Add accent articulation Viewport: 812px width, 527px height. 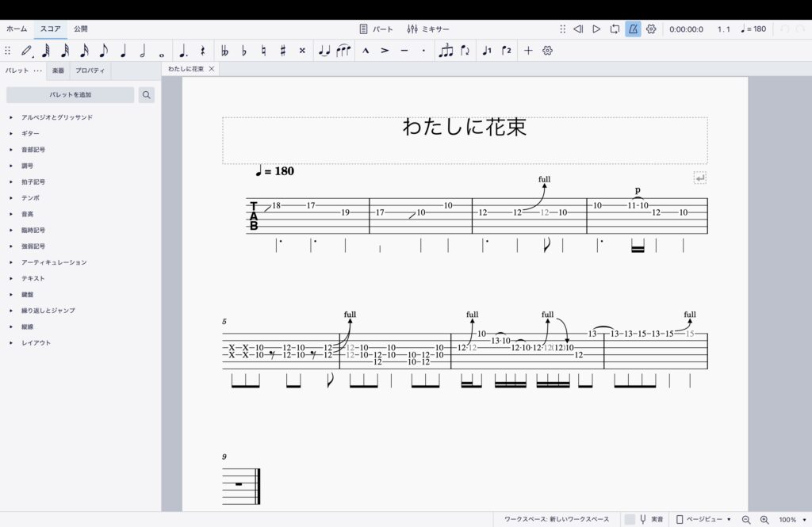pyautogui.click(x=385, y=51)
